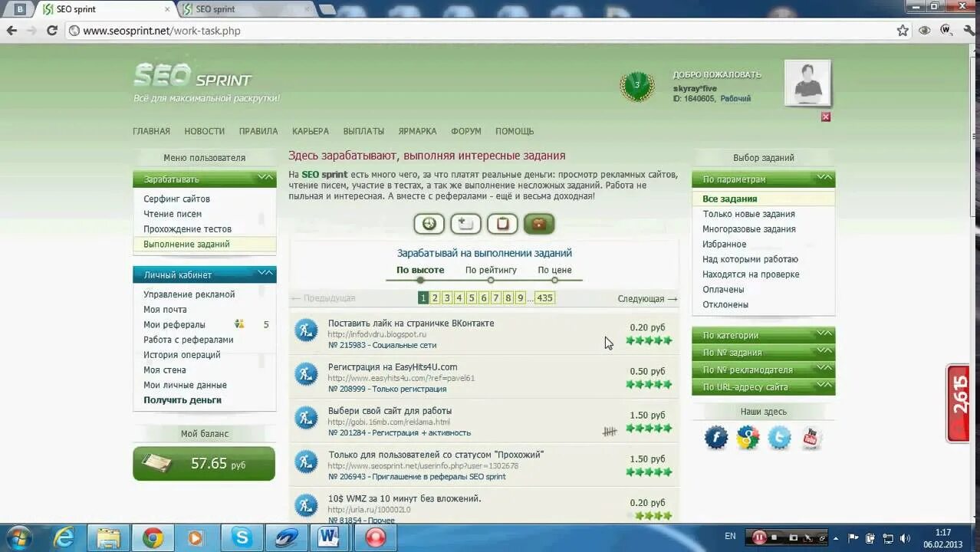The width and height of the screenshot is (980, 552).
Task: Click the runner icon for the 10$ WMZ task
Action: coord(306,505)
